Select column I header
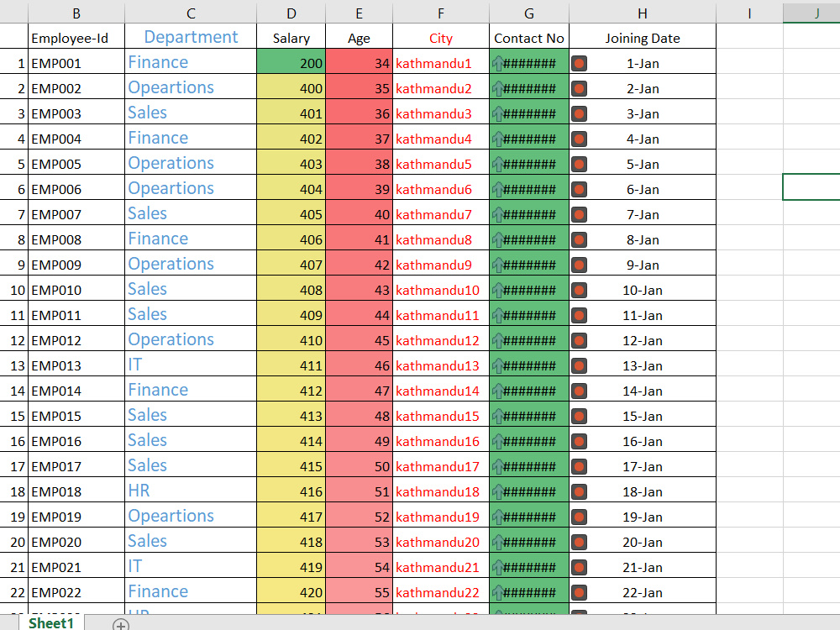The width and height of the screenshot is (840, 630). tap(749, 13)
